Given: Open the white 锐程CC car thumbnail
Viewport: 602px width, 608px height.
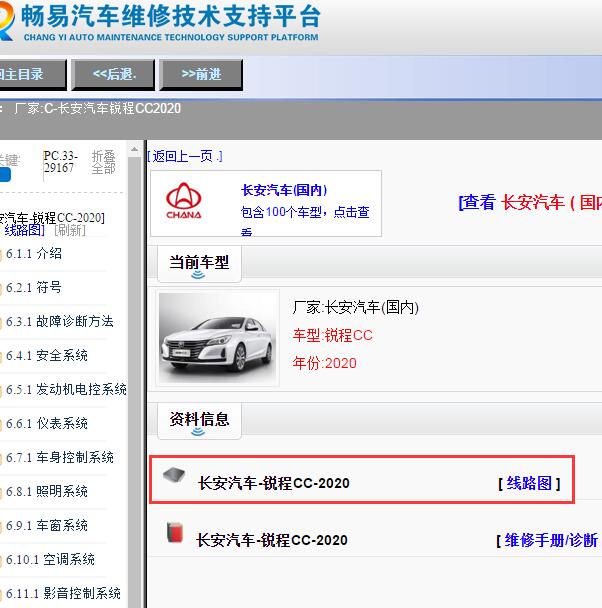Looking at the screenshot, I should click(x=217, y=338).
